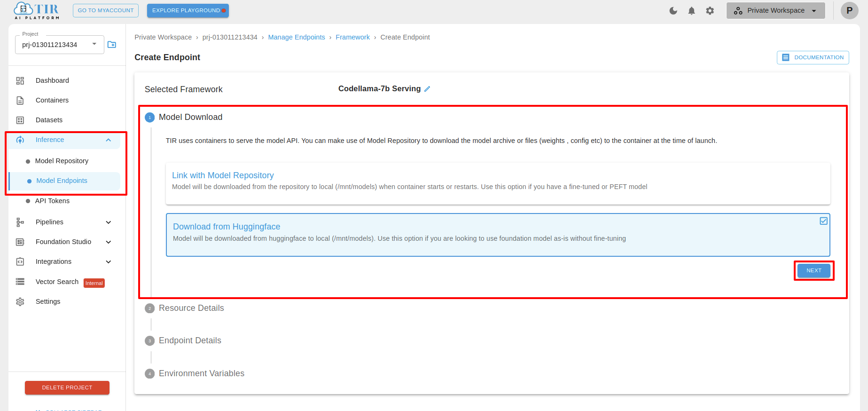Viewport: 868px width, 411px height.
Task: Toggle the Download from Huggingface checkbox
Action: pos(824,221)
